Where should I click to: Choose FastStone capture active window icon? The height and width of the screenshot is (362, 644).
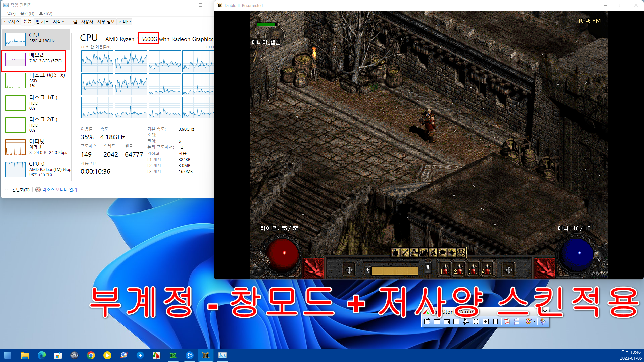pyautogui.click(x=437, y=322)
